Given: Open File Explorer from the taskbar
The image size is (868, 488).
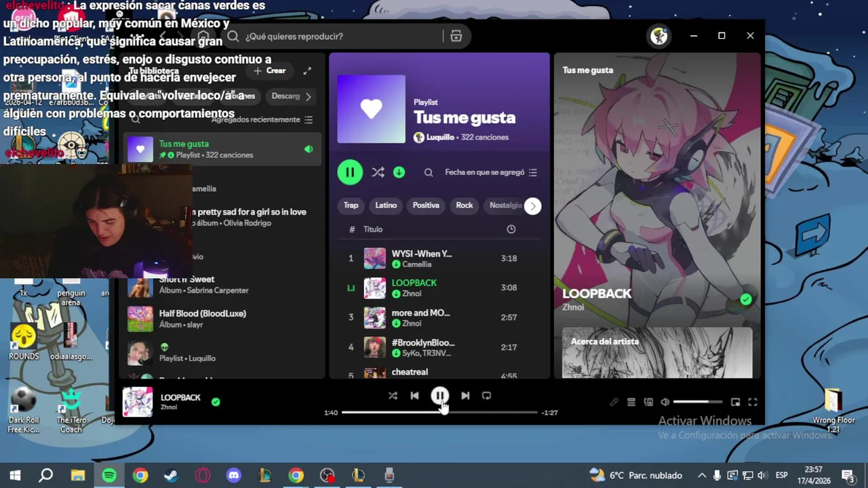Looking at the screenshot, I should coord(78,475).
